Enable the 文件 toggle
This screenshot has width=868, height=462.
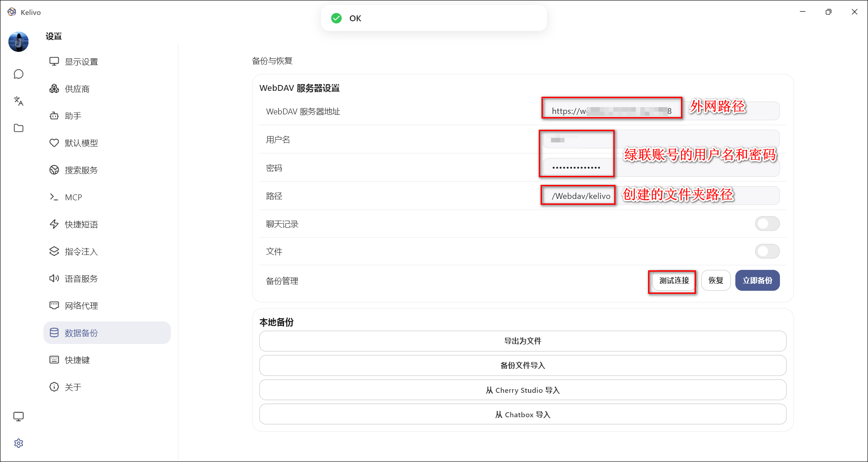pos(767,251)
